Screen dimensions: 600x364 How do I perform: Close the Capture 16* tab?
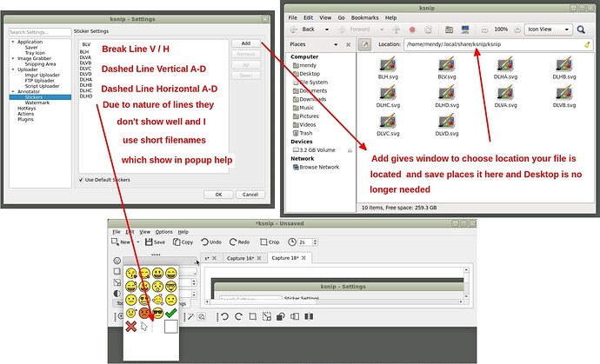coord(259,258)
